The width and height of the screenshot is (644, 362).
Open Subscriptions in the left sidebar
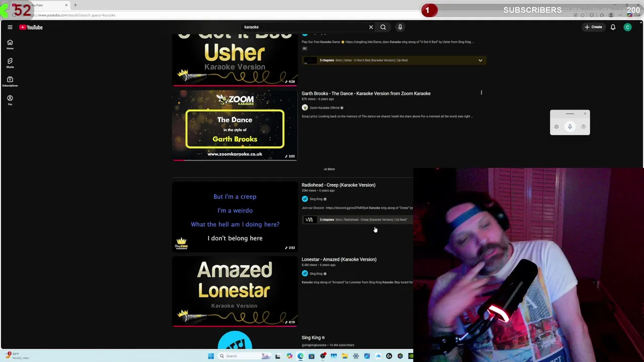click(10, 81)
